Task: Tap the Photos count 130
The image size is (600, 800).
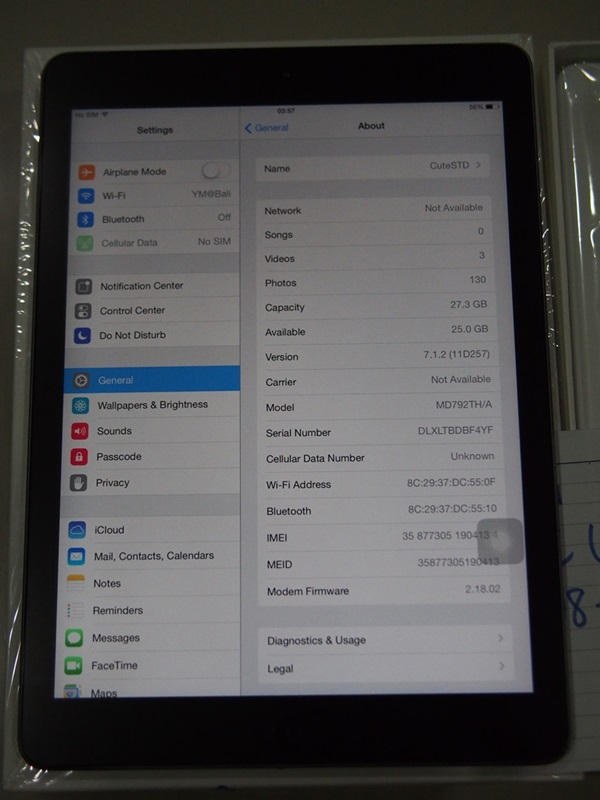Action: tap(478, 280)
